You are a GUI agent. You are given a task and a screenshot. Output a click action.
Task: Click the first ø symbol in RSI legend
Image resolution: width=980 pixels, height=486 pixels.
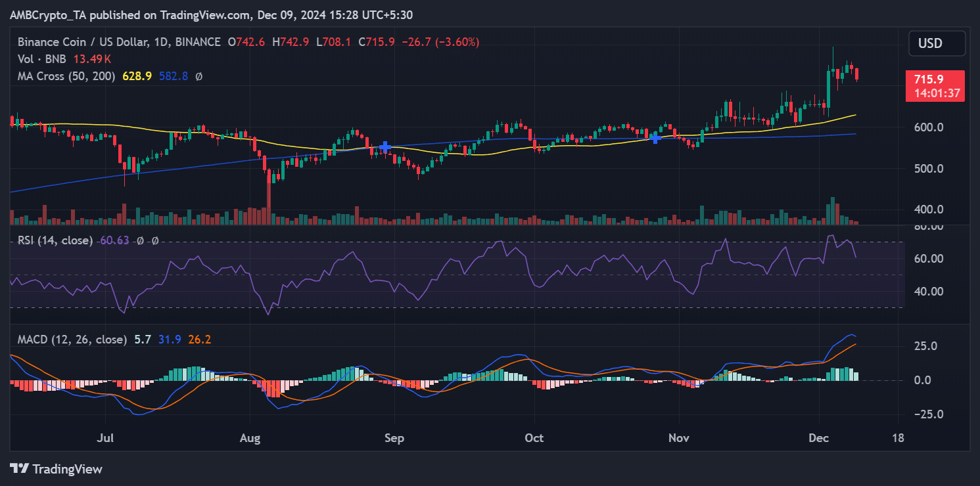[140, 241]
